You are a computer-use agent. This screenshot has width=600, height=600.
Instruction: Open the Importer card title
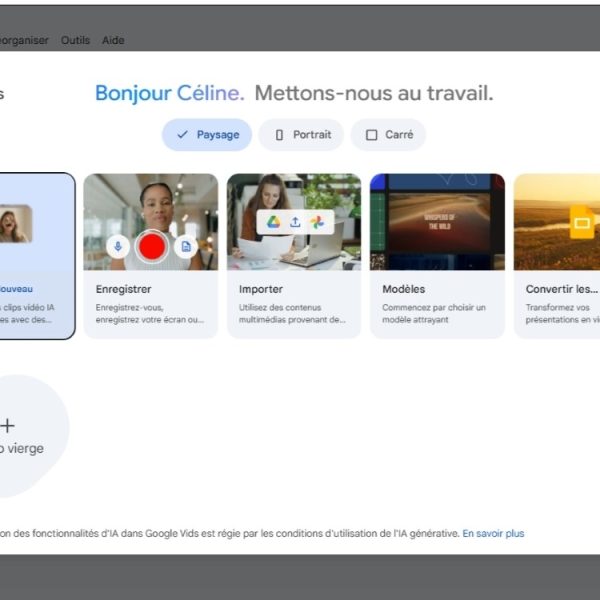tap(261, 289)
